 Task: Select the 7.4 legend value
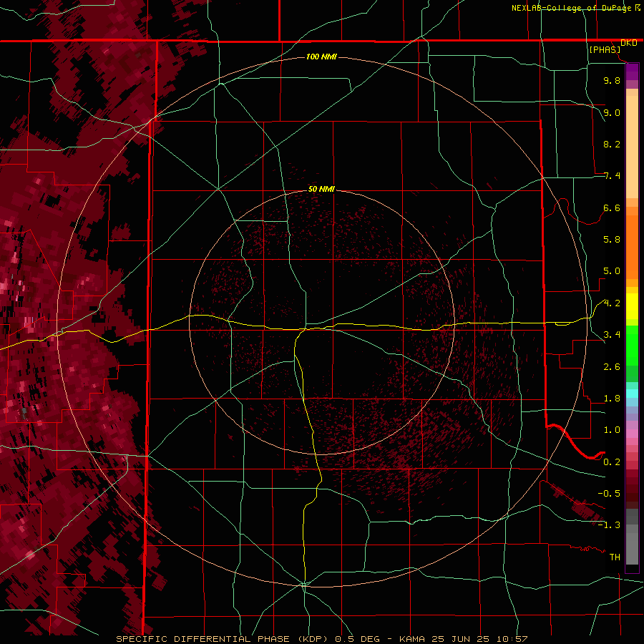click(x=612, y=176)
